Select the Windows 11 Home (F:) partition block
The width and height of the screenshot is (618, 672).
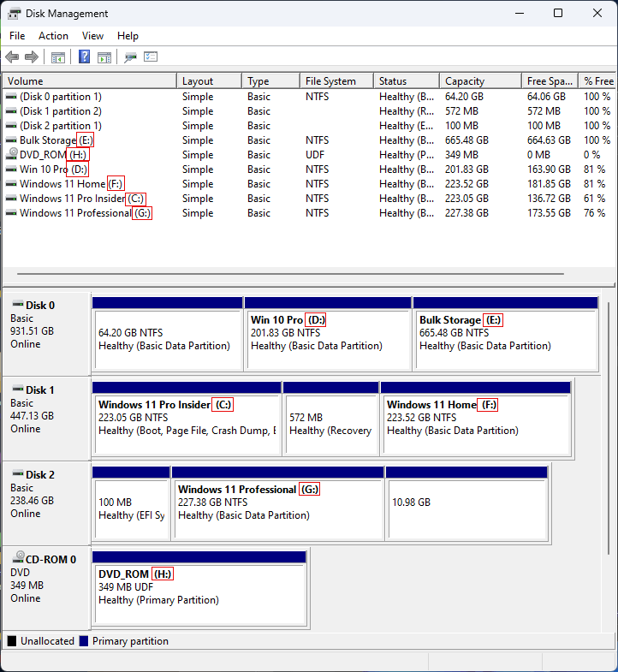[x=476, y=419]
